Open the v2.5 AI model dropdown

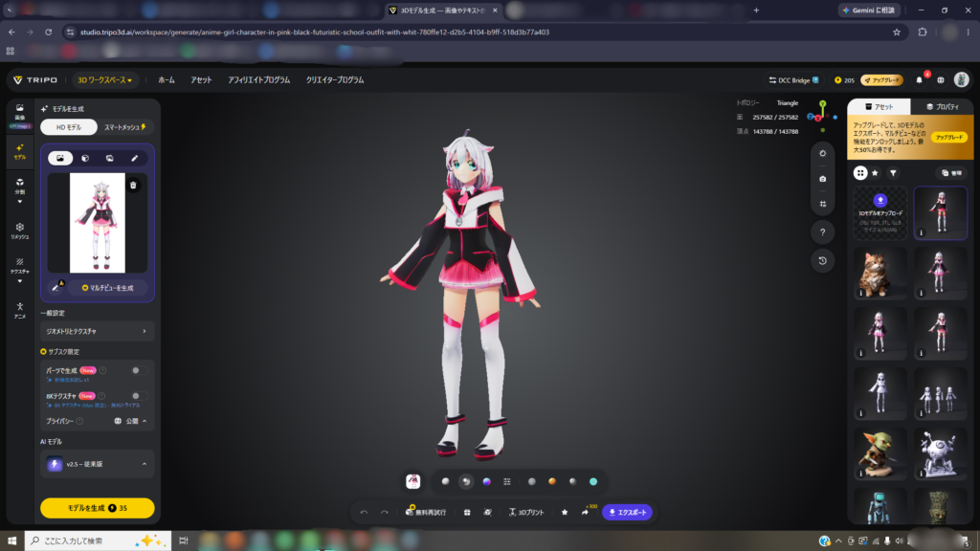point(97,464)
